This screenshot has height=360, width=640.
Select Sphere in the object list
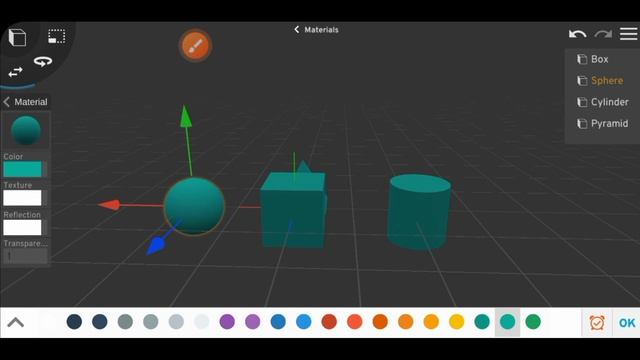[607, 81]
